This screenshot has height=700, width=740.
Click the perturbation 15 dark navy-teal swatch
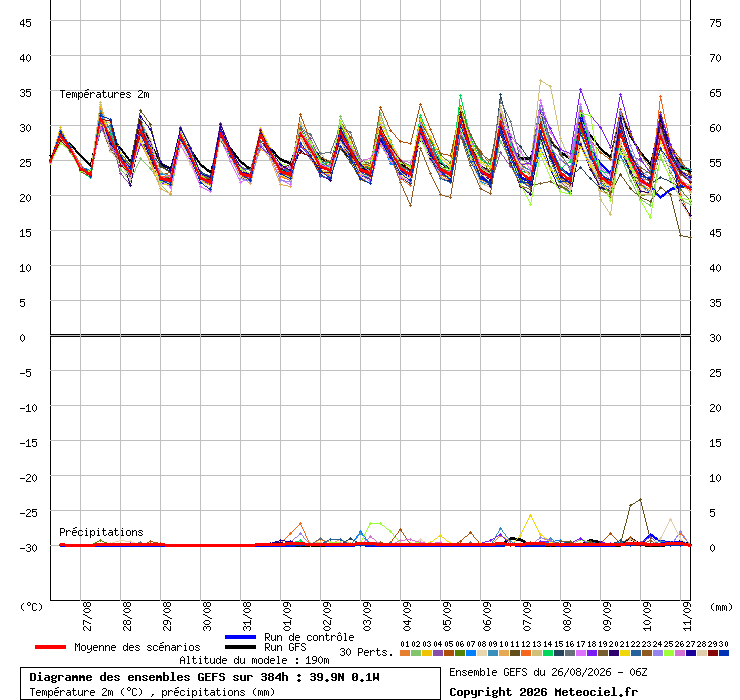tap(559, 653)
